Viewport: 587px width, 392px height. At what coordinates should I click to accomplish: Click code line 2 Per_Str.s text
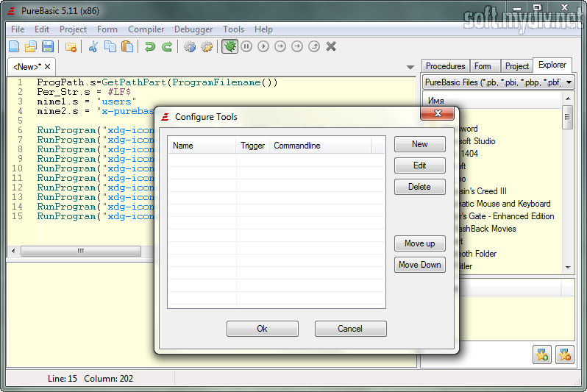(83, 92)
